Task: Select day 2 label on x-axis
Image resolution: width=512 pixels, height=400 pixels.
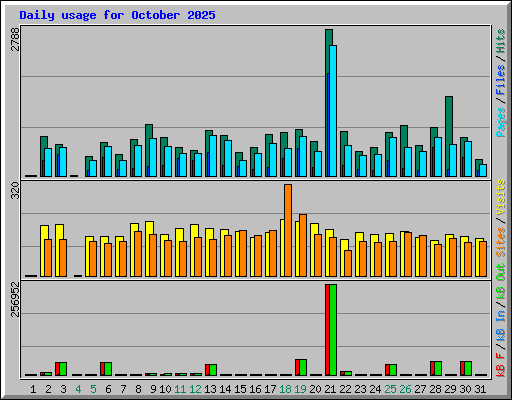Action: [x=48, y=389]
